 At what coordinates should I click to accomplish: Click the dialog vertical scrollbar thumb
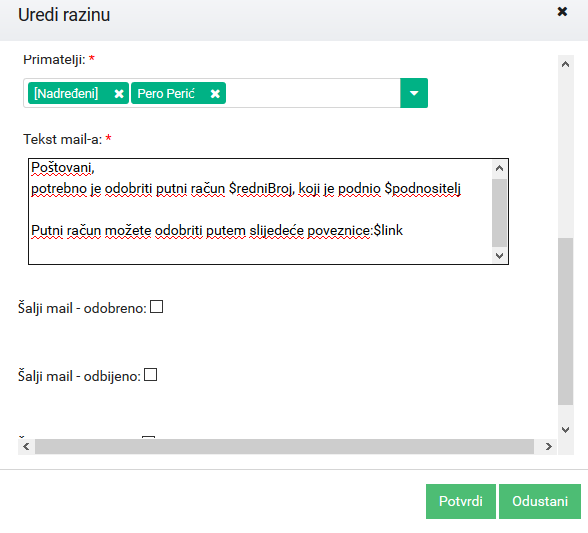click(566, 321)
